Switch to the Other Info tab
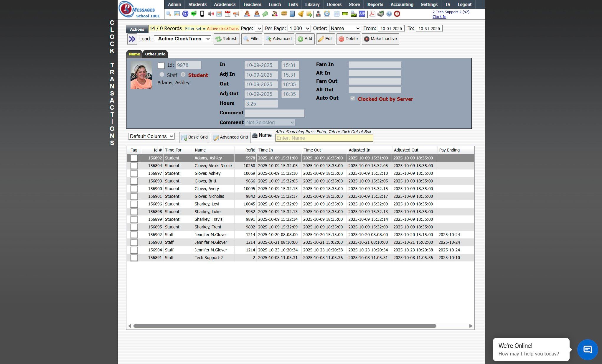The image size is (602, 364). (155, 54)
